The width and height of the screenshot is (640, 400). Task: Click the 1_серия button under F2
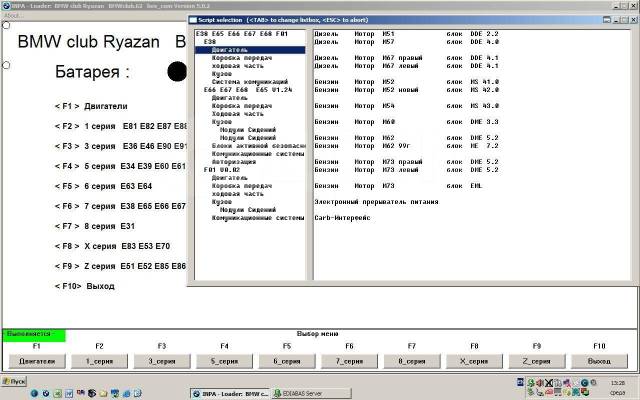[99, 361]
